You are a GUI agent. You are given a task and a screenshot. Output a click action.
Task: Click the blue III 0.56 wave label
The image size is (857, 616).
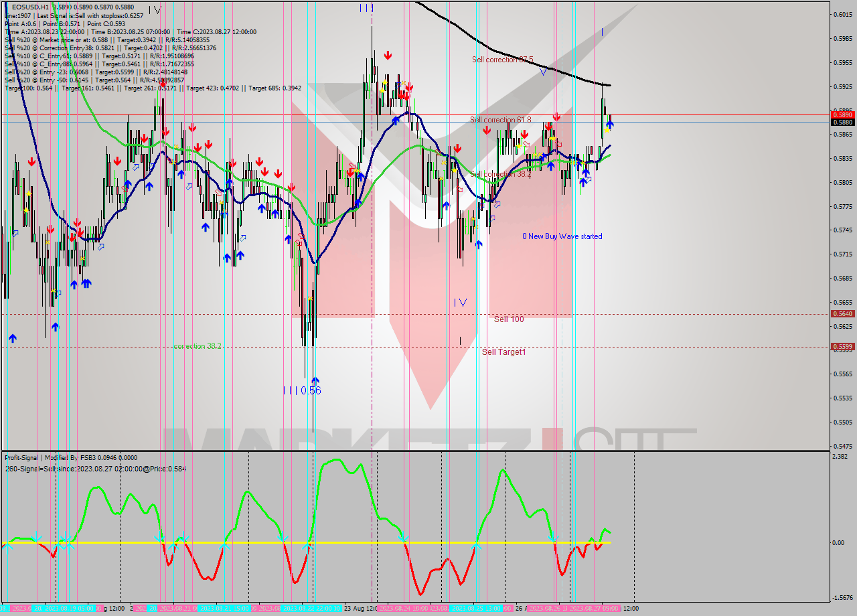click(301, 389)
